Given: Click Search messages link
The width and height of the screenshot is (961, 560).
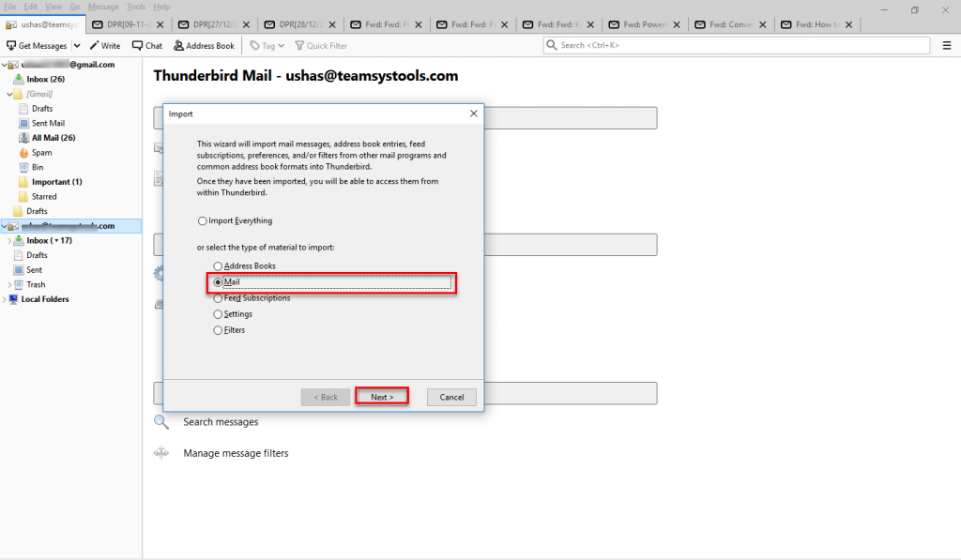Looking at the screenshot, I should [221, 422].
